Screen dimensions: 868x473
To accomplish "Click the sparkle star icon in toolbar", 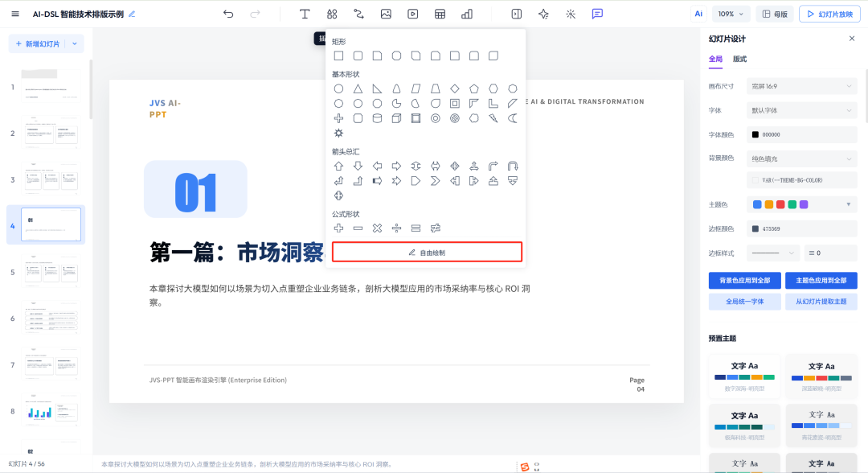I will point(543,14).
